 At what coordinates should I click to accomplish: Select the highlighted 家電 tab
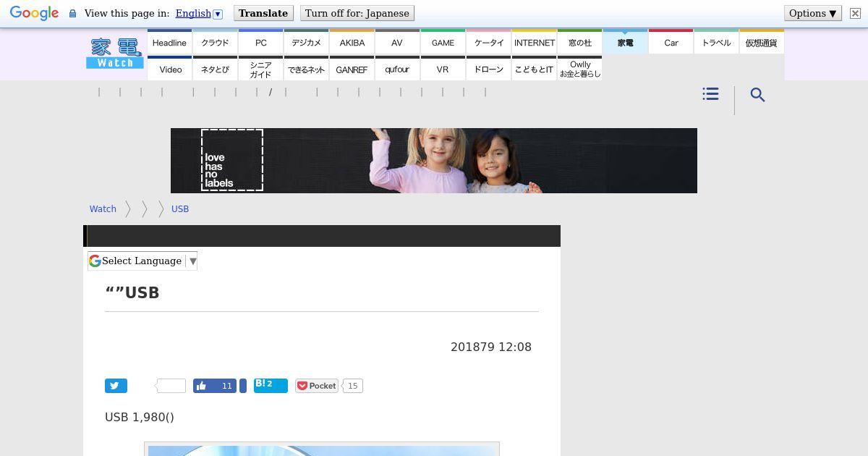[x=625, y=42]
